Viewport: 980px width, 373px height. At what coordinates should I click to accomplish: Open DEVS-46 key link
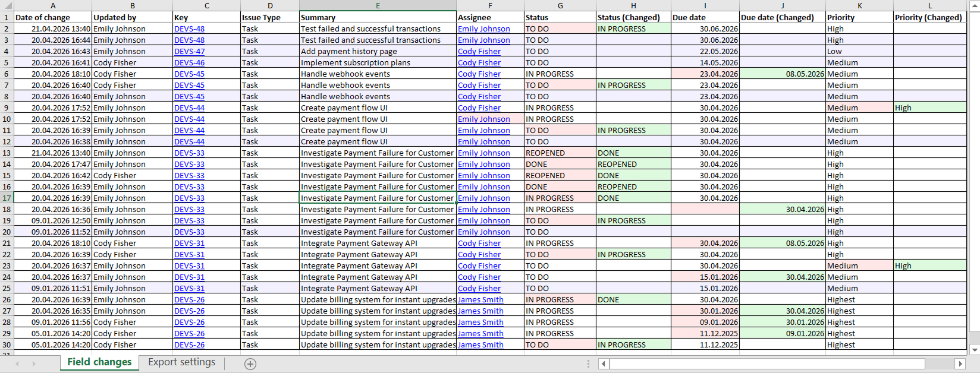189,62
